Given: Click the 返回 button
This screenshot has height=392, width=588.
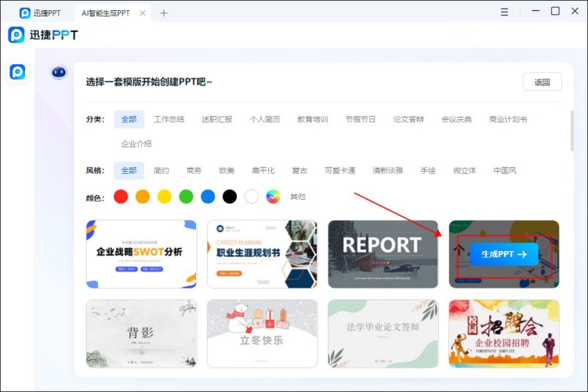Looking at the screenshot, I should 542,82.
